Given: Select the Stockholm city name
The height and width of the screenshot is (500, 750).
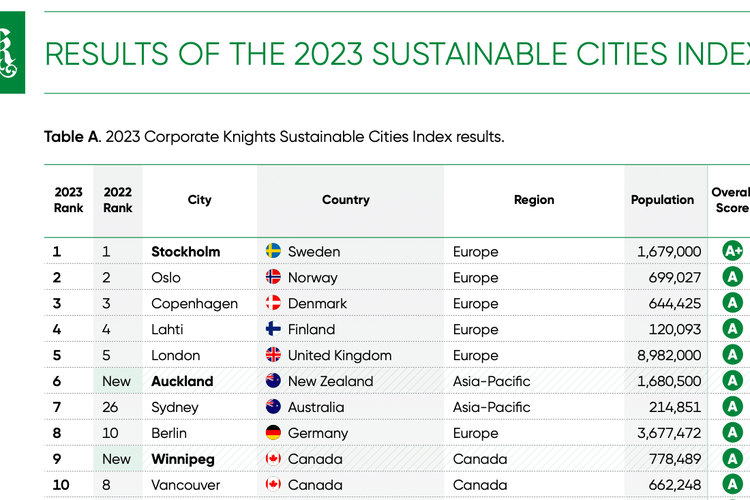Looking at the screenshot, I should (185, 251).
